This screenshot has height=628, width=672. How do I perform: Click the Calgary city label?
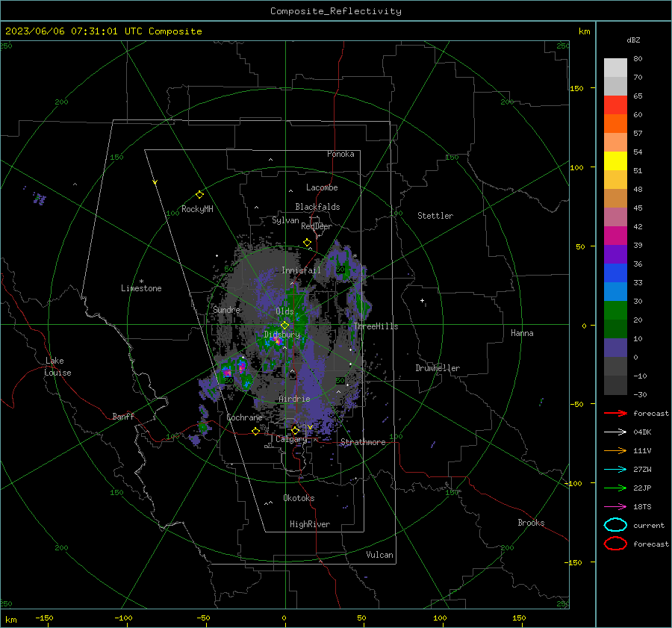point(291,439)
